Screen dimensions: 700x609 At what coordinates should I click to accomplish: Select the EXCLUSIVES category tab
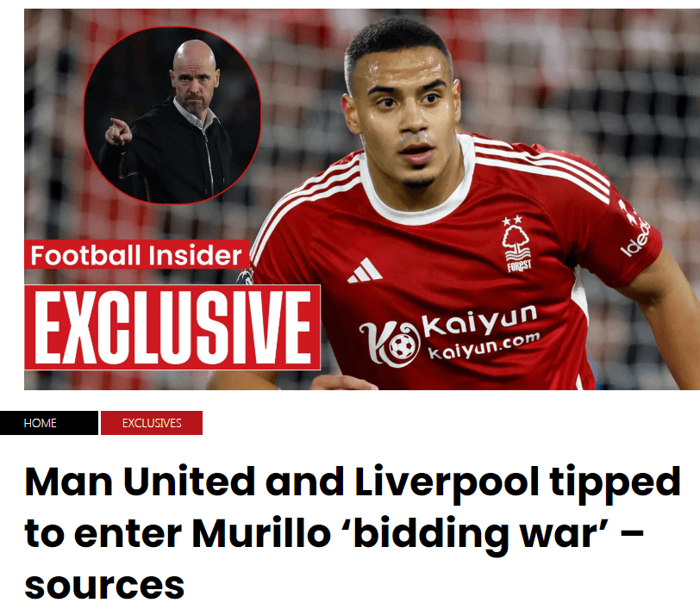(152, 422)
